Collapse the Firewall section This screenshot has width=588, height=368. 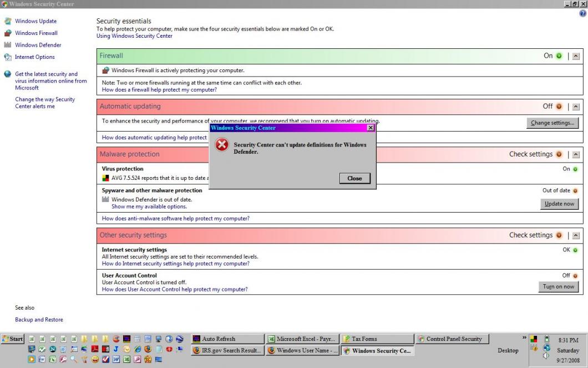coord(576,56)
